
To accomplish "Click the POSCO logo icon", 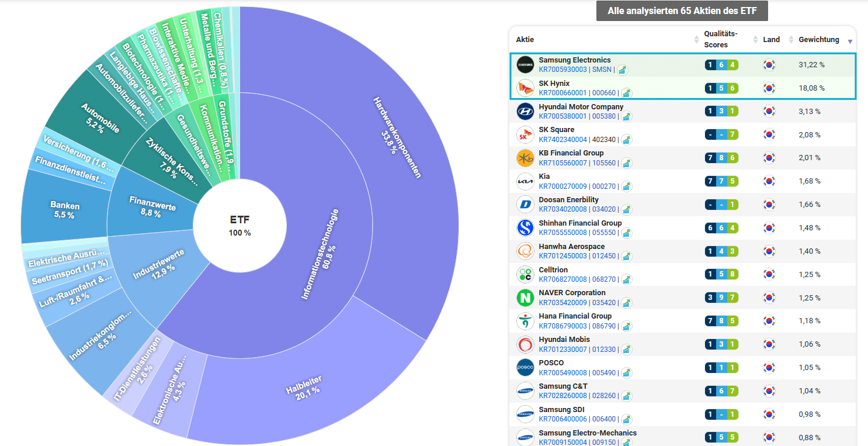I will 525,367.
